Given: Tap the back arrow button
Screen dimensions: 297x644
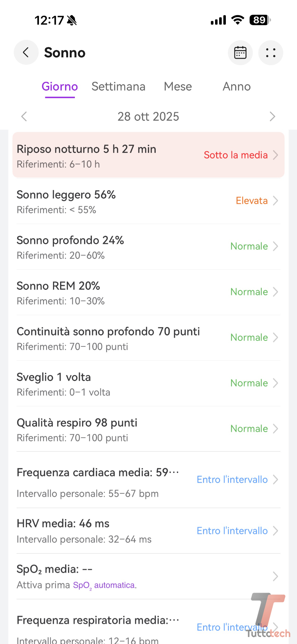Looking at the screenshot, I should 26,53.
